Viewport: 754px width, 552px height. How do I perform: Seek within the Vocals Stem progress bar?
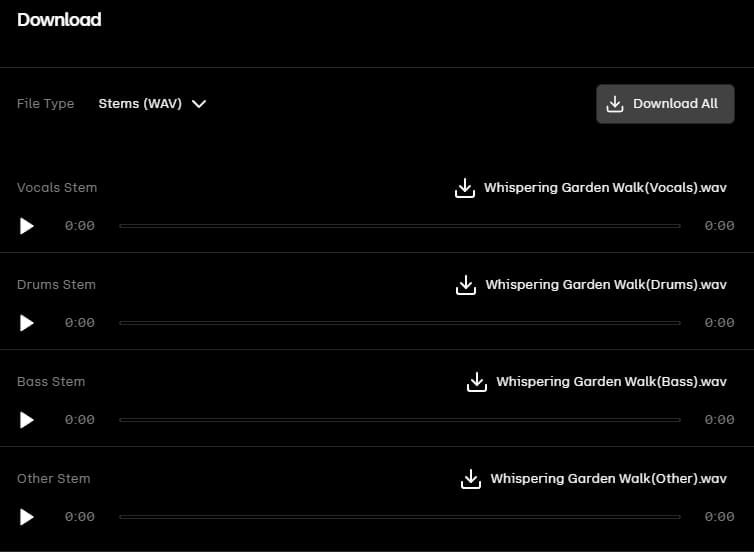pyautogui.click(x=399, y=226)
